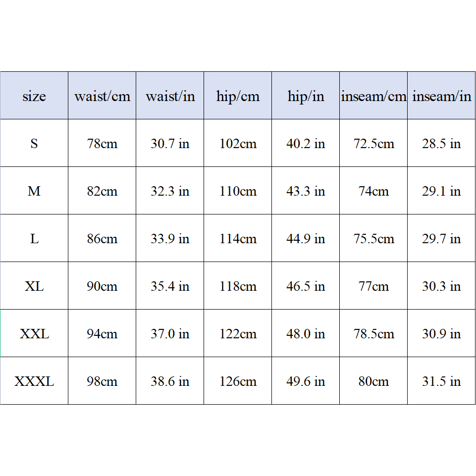Select the 78.5cm inseam cell
The width and height of the screenshot is (476, 476).
(373, 333)
